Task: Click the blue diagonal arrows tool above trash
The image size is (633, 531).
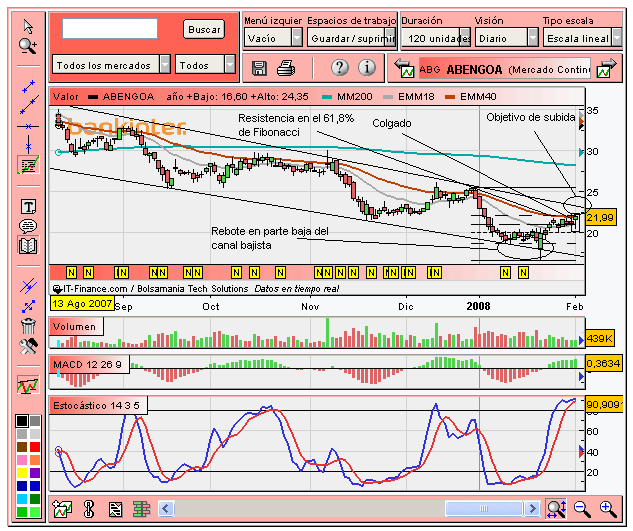Action: 28,306
